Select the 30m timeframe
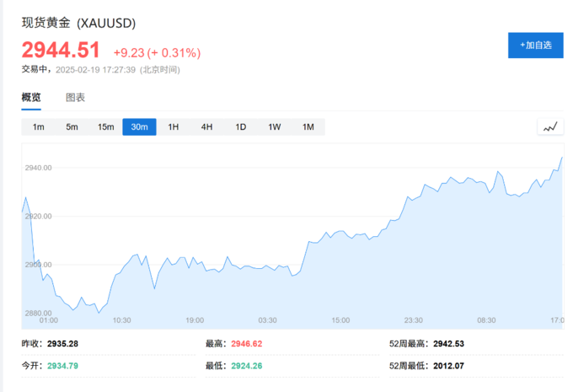Screen dimensions: 573x392 (139, 127)
